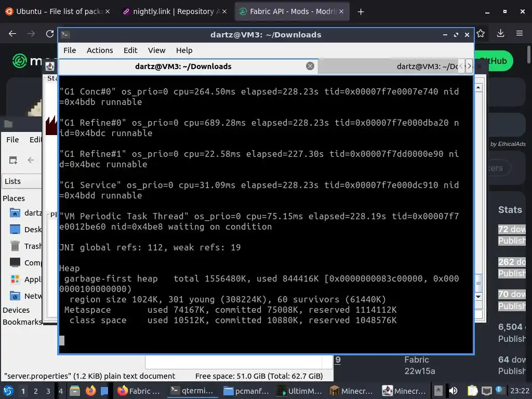Select Network in file manager Places
Image resolution: width=532 pixels, height=399 pixels.
(x=26, y=296)
